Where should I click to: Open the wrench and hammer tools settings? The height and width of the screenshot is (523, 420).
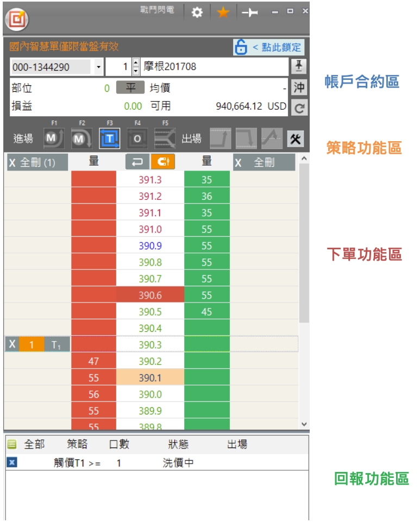295,138
